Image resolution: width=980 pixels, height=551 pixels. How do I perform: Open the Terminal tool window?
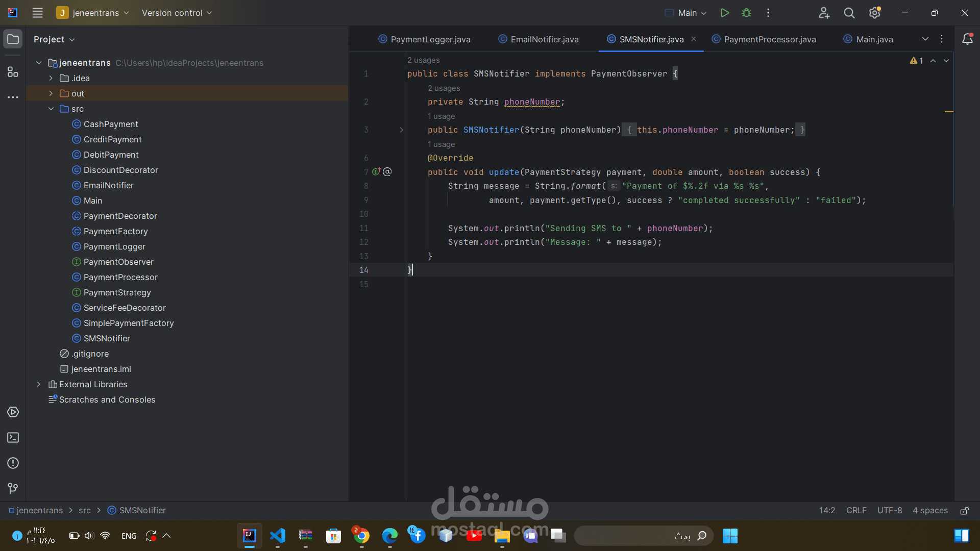(x=13, y=438)
